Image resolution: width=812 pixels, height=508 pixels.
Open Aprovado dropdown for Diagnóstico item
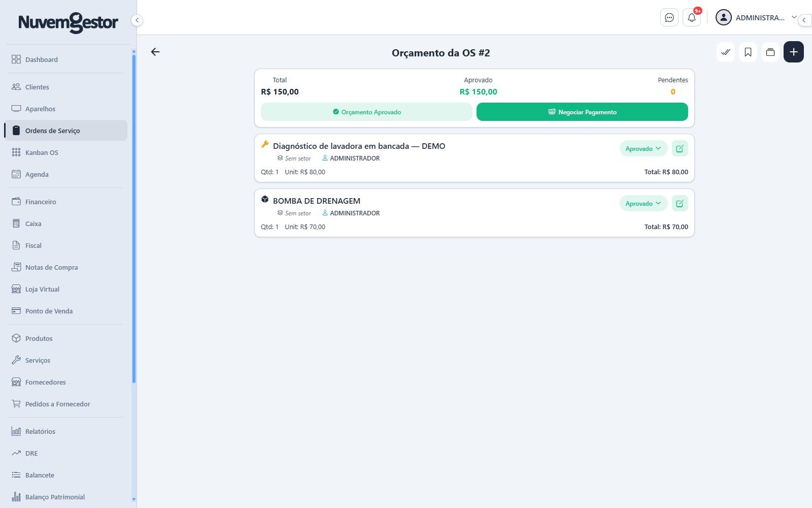(643, 148)
